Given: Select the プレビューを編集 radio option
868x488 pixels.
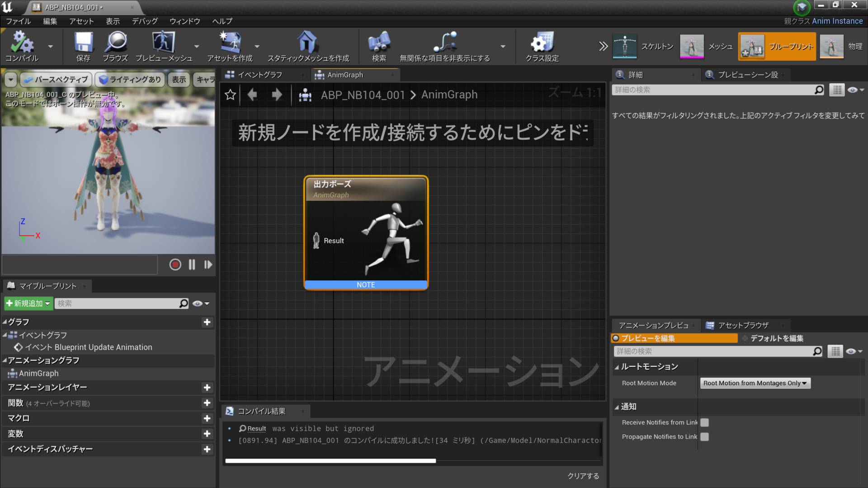Looking at the screenshot, I should click(674, 338).
